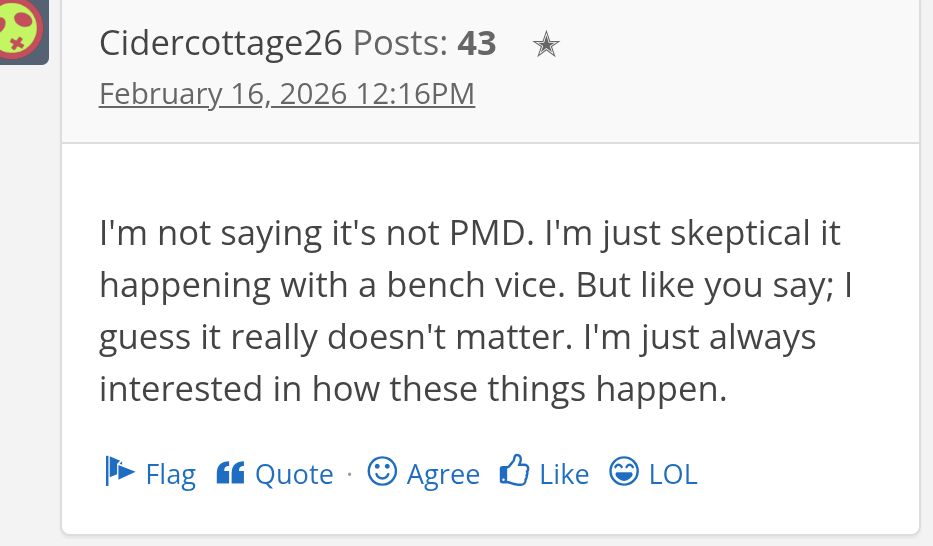Click the post count number 43
Viewport: 933px width, 546px height.
(477, 43)
